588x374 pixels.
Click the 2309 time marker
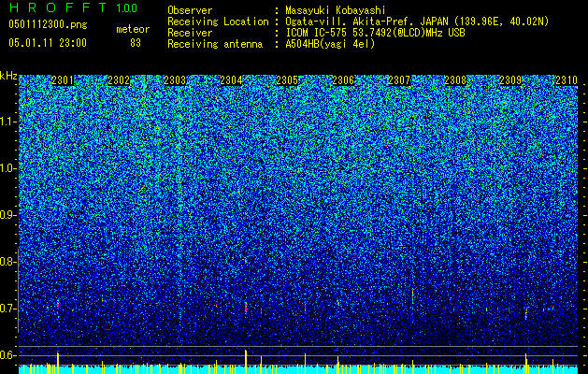(x=510, y=80)
